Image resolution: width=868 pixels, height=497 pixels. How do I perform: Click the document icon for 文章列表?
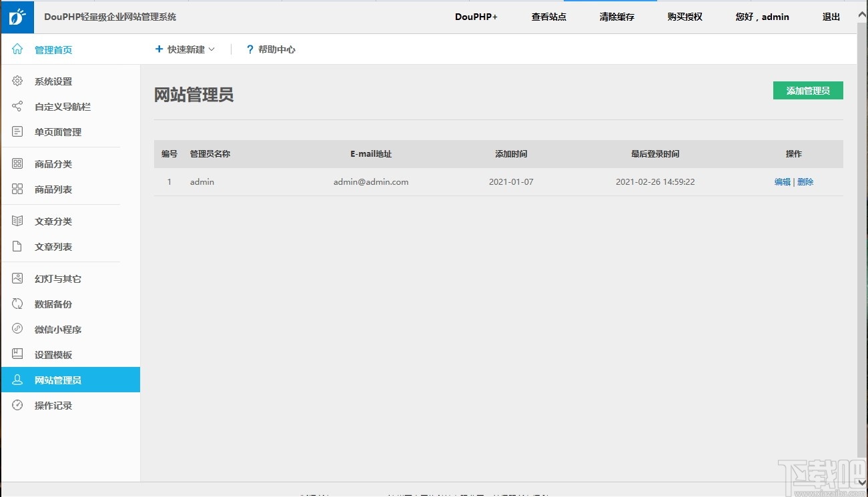coord(17,247)
